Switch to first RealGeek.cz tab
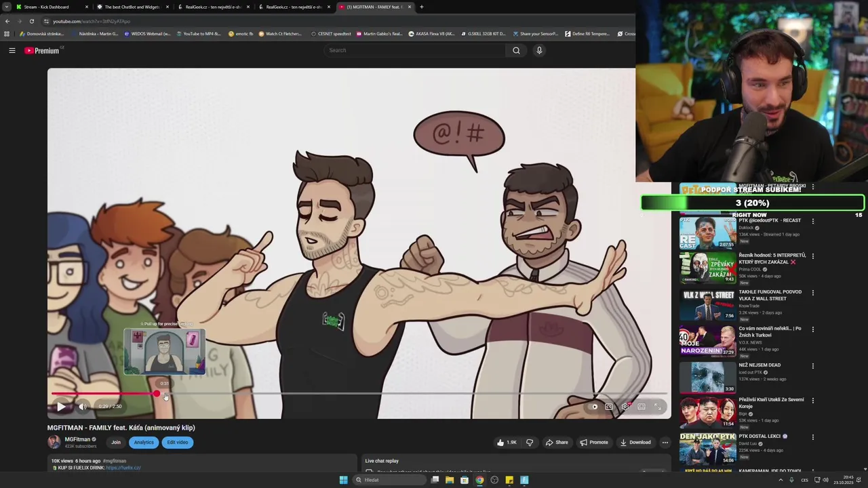The image size is (868, 488). point(213,7)
